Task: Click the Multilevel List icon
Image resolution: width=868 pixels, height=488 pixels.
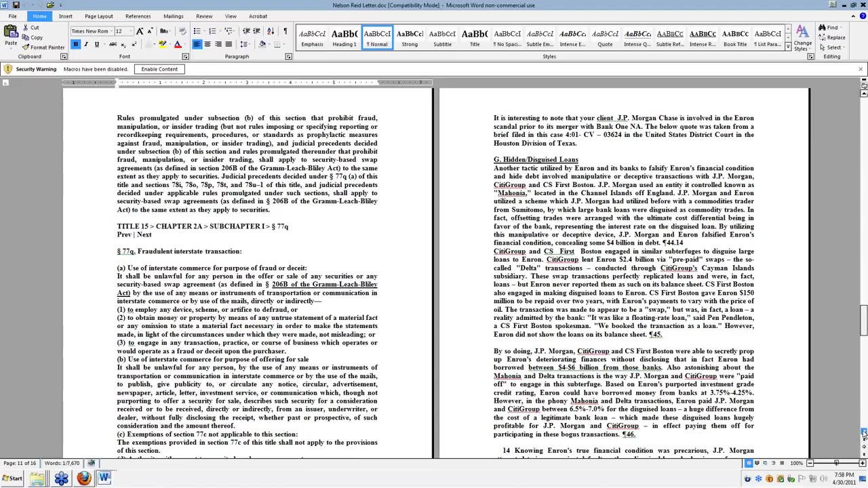Action: (x=229, y=31)
